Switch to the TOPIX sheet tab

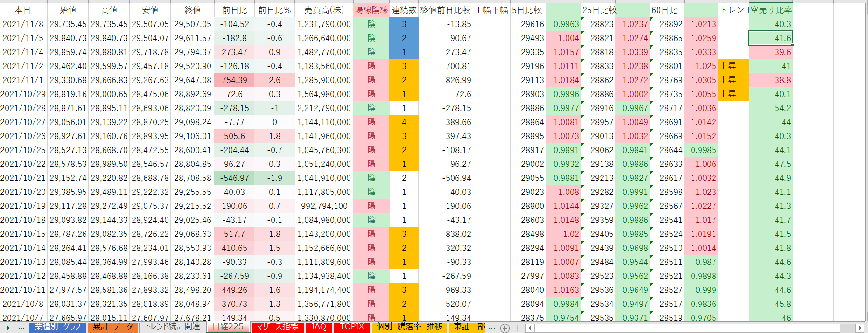tap(352, 327)
